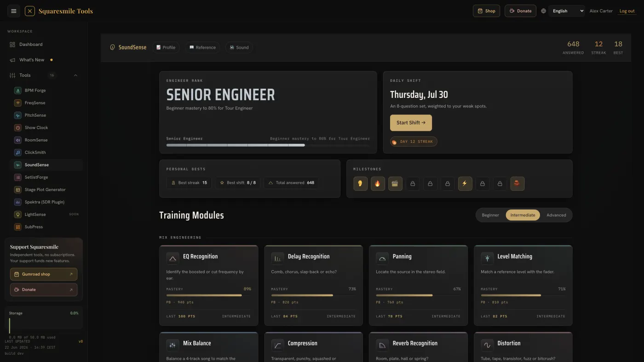Click the Total answered 648 chip
This screenshot has width=644, height=362.
point(291,183)
